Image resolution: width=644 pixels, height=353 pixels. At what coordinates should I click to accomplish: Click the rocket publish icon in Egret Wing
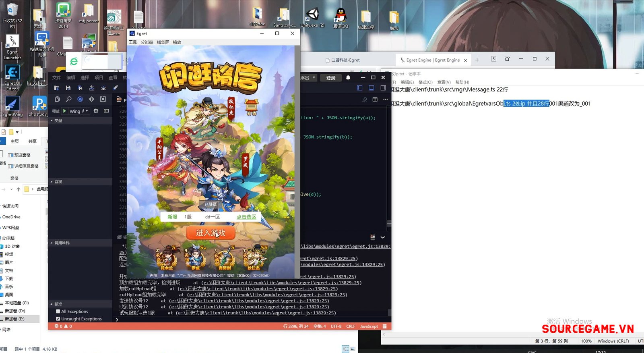(x=115, y=88)
